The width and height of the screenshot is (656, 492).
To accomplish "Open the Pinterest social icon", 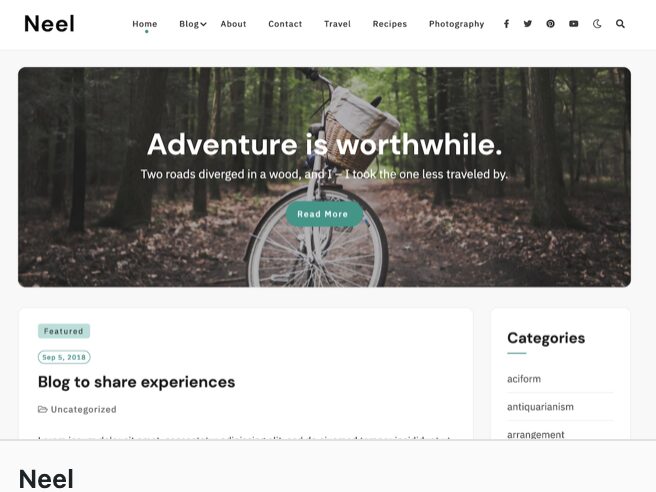I will pyautogui.click(x=551, y=24).
